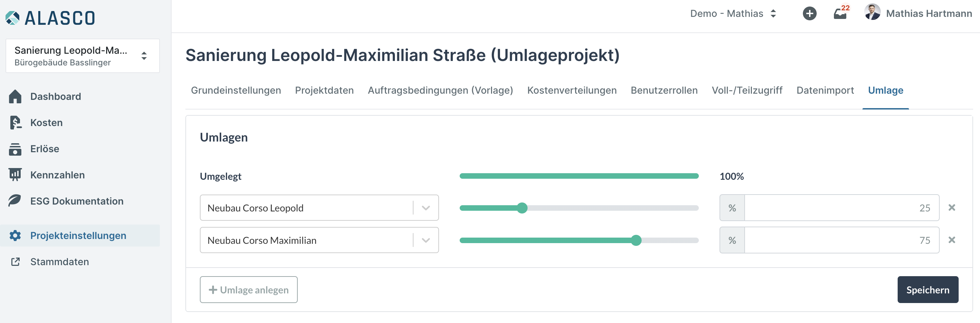The width and height of the screenshot is (980, 323).
Task: Click the Erlöse cash register icon
Action: (x=15, y=149)
